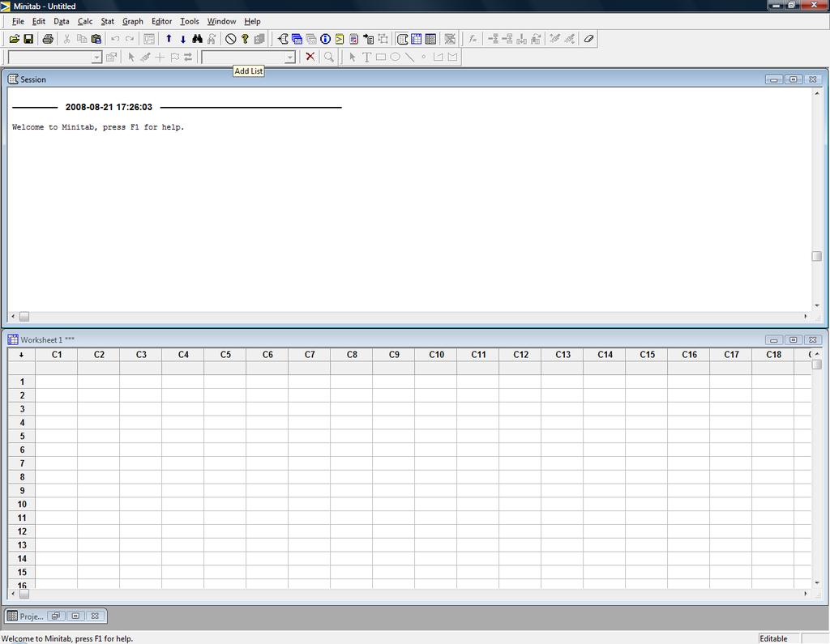830x644 pixels.
Task: Click the yellow Show History icon
Action: (x=340, y=39)
